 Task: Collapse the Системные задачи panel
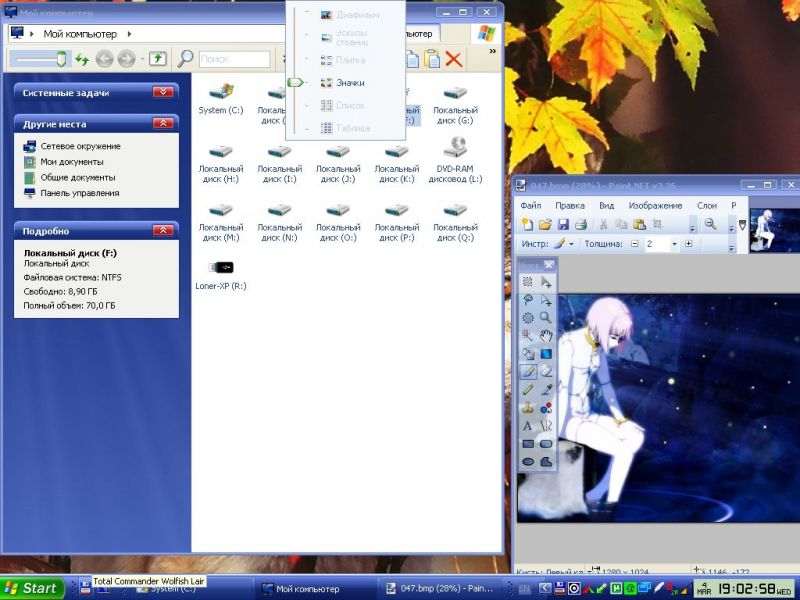coord(163,92)
